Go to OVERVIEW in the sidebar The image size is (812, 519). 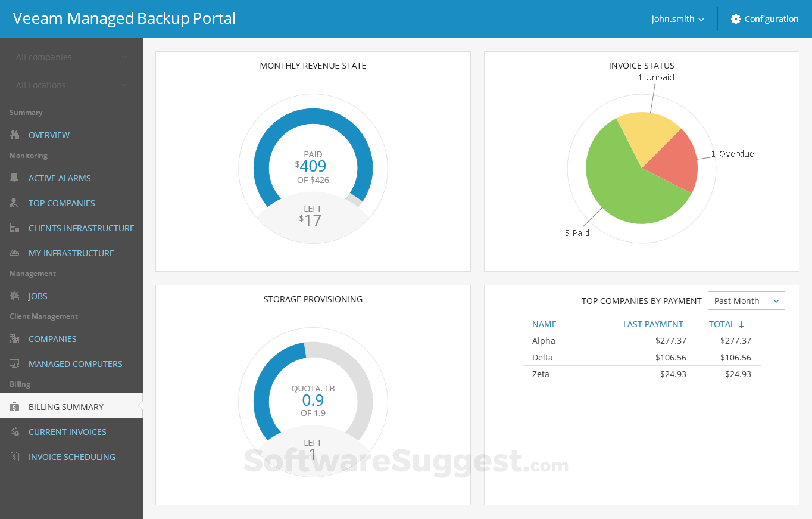pos(49,135)
